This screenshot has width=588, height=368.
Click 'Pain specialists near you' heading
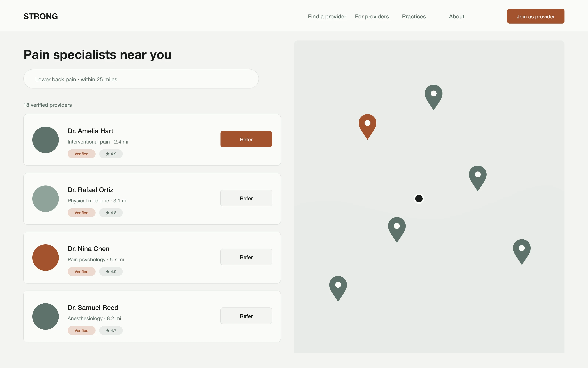(x=97, y=54)
